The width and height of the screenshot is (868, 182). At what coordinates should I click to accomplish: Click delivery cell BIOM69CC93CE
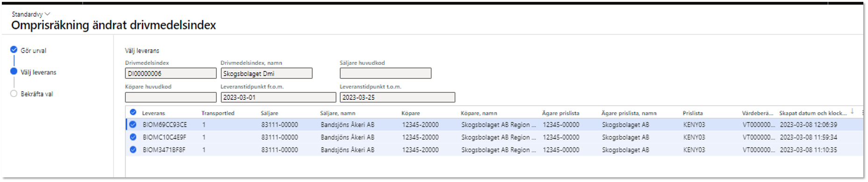(164, 125)
